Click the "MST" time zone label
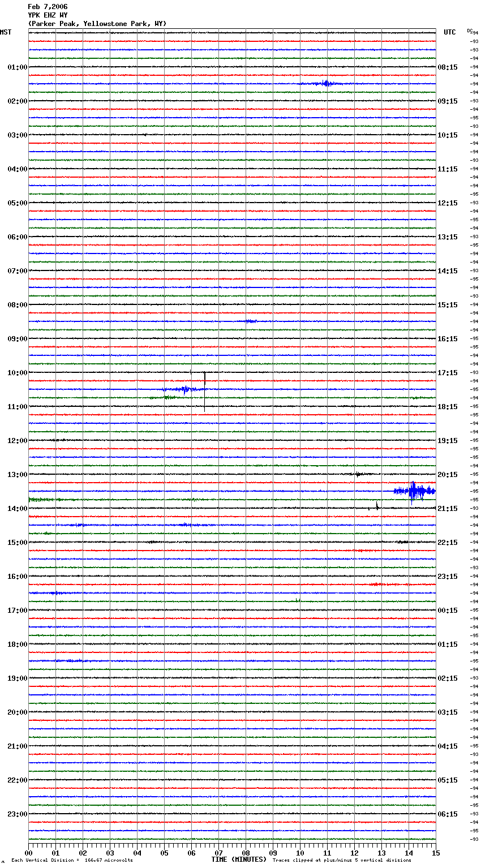This screenshot has width=481, height=868. pyautogui.click(x=6, y=32)
